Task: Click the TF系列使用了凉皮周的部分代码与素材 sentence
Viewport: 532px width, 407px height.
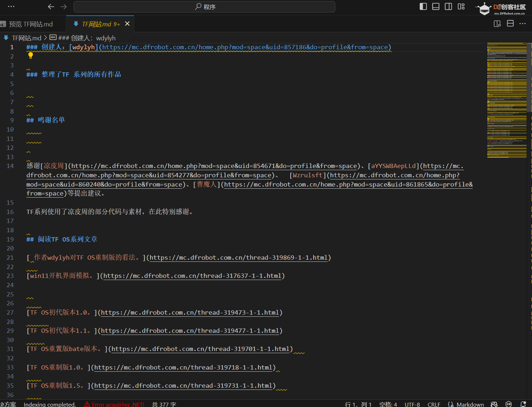Action: (x=111, y=212)
